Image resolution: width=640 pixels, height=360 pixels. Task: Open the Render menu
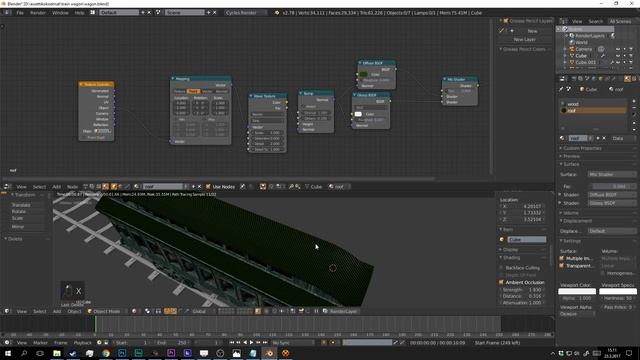point(38,13)
